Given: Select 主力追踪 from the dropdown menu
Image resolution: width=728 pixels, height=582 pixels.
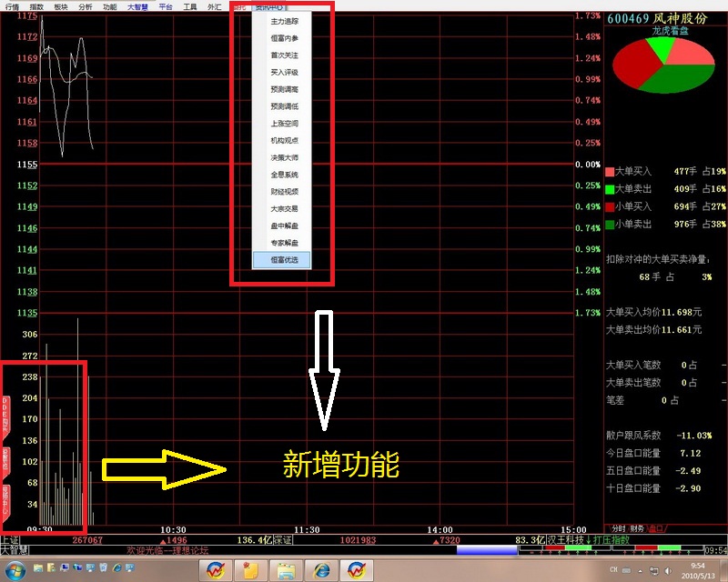Looking at the screenshot, I should click(282, 21).
